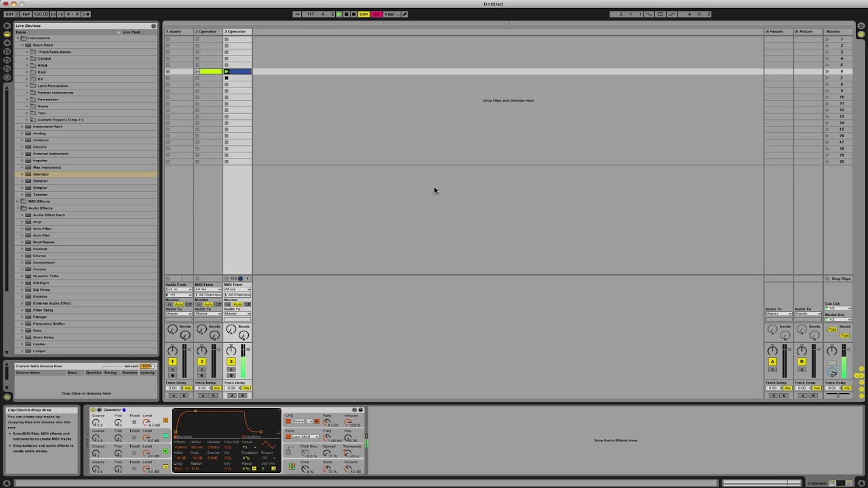Screen dimensions: 868x488
Task: Launch the yellow clip on track 2 Operator
Action: (197, 71)
